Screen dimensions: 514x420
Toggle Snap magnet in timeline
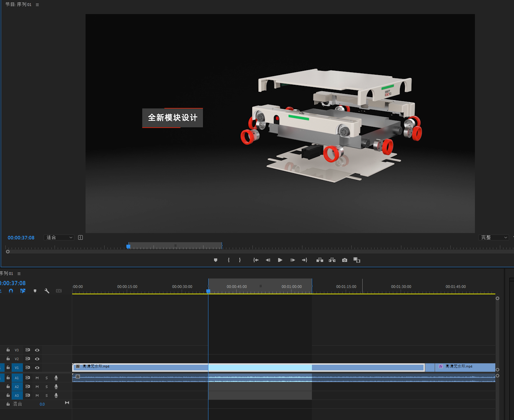[11, 291]
